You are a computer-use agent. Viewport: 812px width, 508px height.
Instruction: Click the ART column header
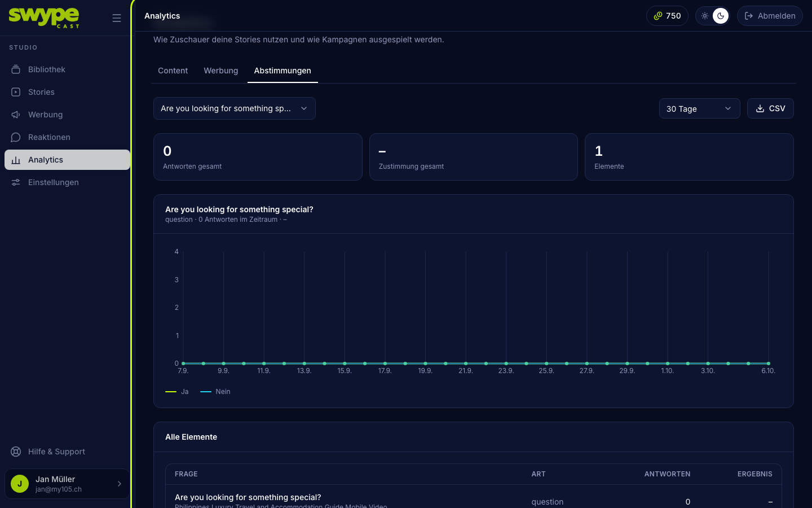click(x=539, y=474)
